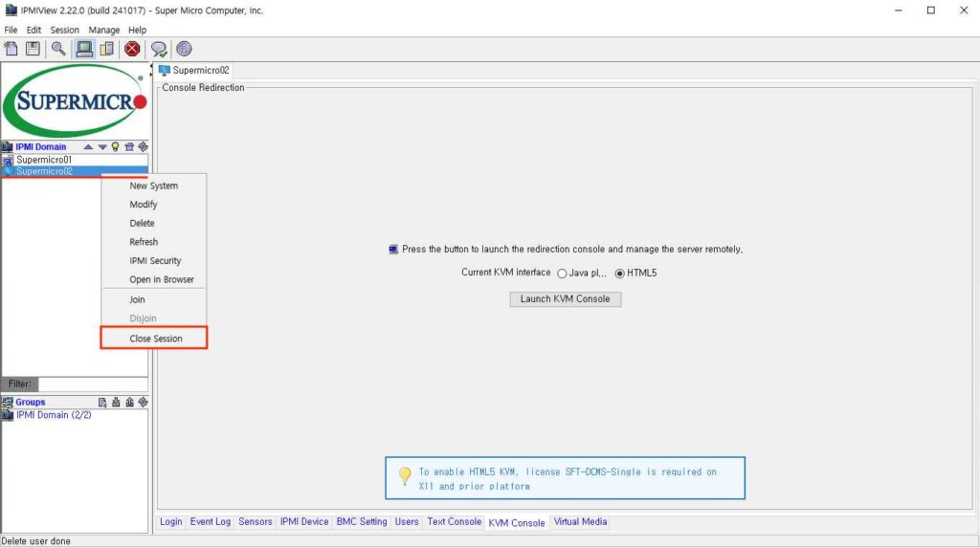
Task: Click the import down-arrow icon in Groups header
Action: pyautogui.click(x=116, y=403)
